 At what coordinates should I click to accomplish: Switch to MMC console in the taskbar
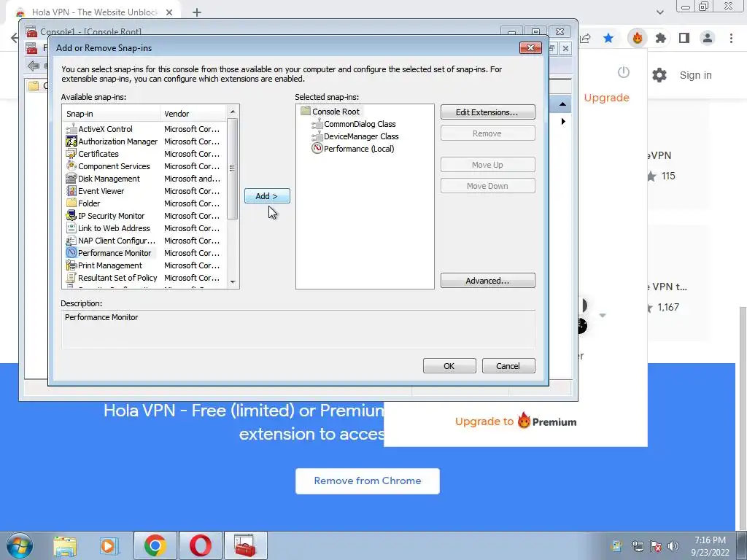point(245,545)
